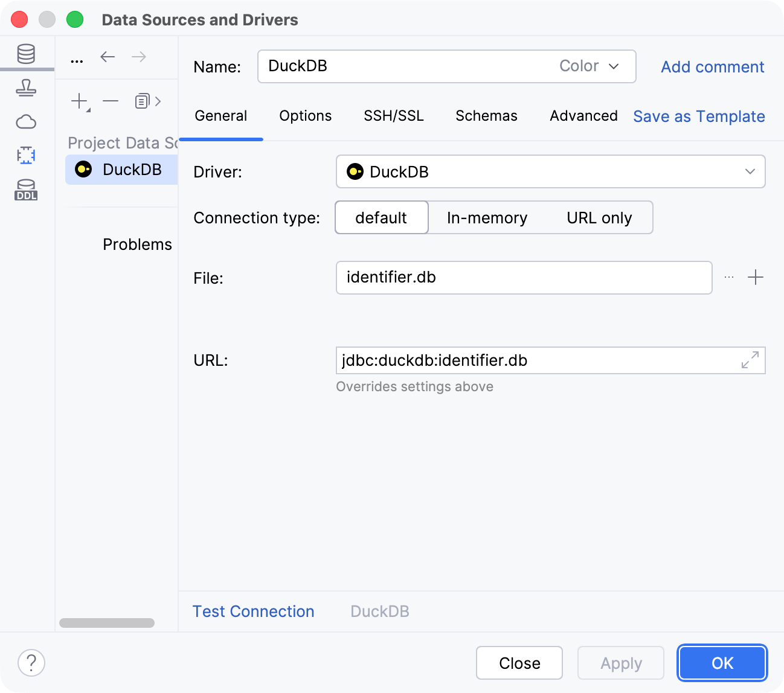
Task: Click the Add comment link
Action: (x=713, y=67)
